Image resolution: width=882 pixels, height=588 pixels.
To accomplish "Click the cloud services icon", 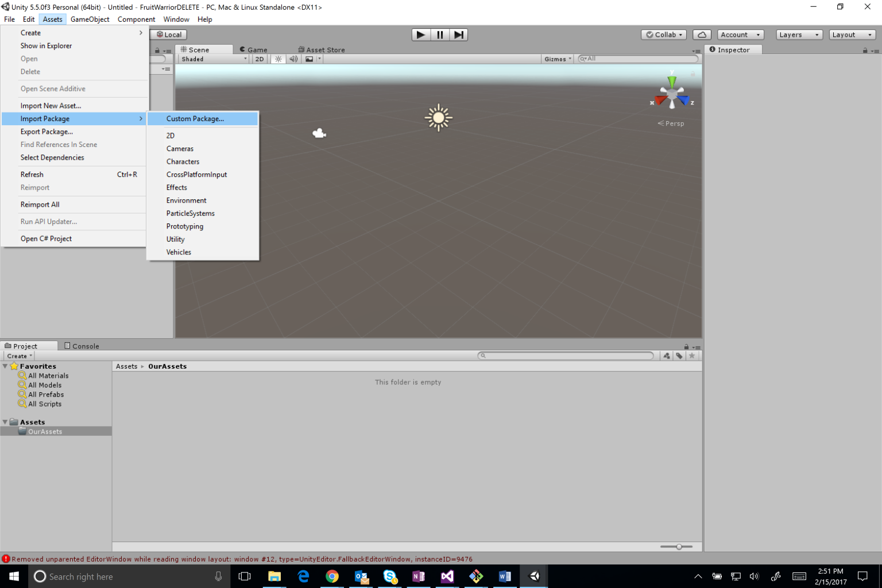I will [702, 34].
